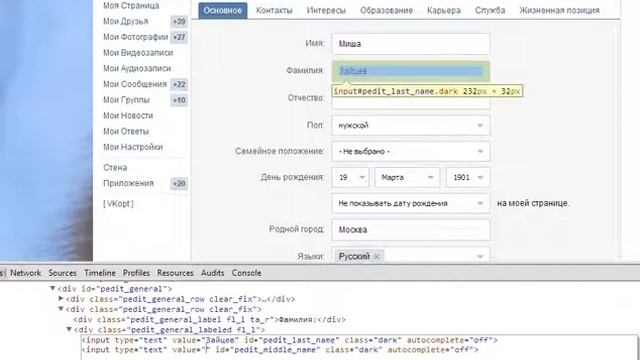The height and width of the screenshot is (360, 640).
Task: Open the Жизненная позиция tab
Action: click(x=559, y=11)
